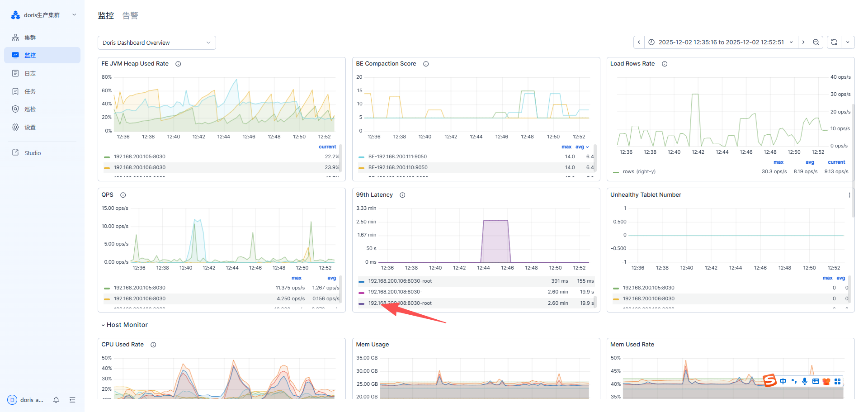Toggle BE-192.168.200.111:9050 series in compaction legend

tap(397, 156)
